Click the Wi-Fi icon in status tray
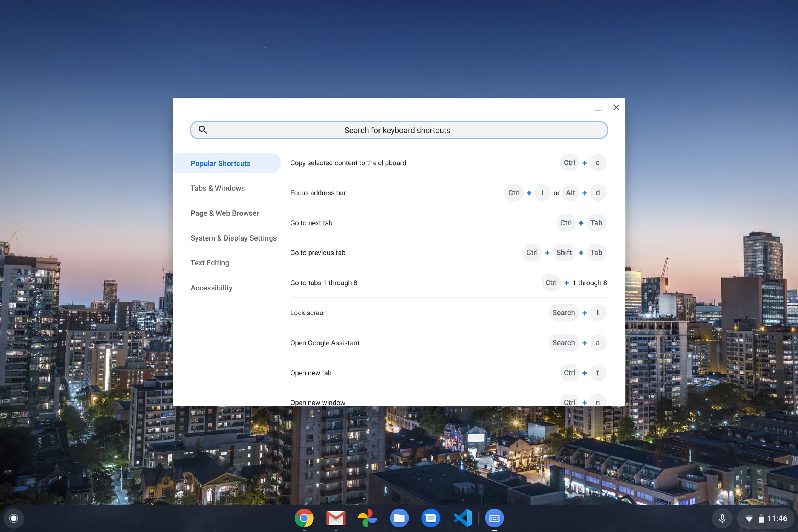This screenshot has height=532, width=798. pos(749,519)
